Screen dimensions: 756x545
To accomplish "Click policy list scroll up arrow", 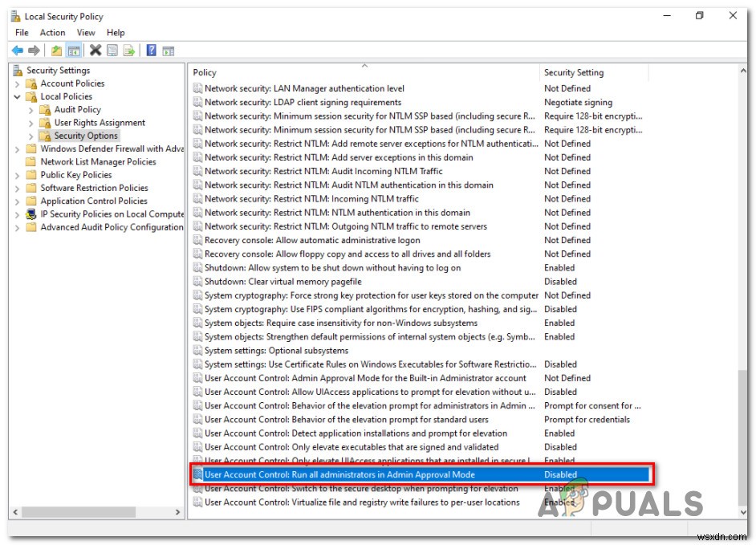I will 742,71.
